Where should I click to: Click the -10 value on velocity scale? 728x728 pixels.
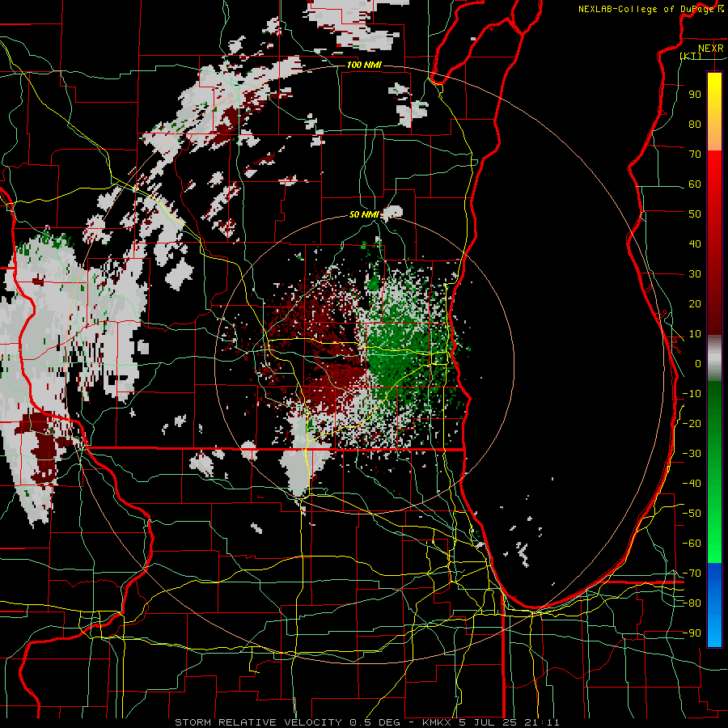point(692,394)
